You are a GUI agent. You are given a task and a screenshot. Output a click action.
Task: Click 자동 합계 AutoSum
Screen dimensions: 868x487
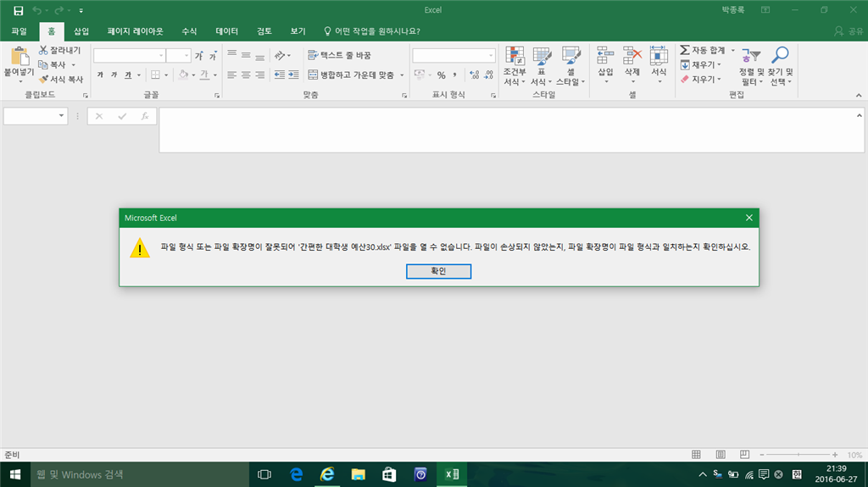(x=703, y=50)
